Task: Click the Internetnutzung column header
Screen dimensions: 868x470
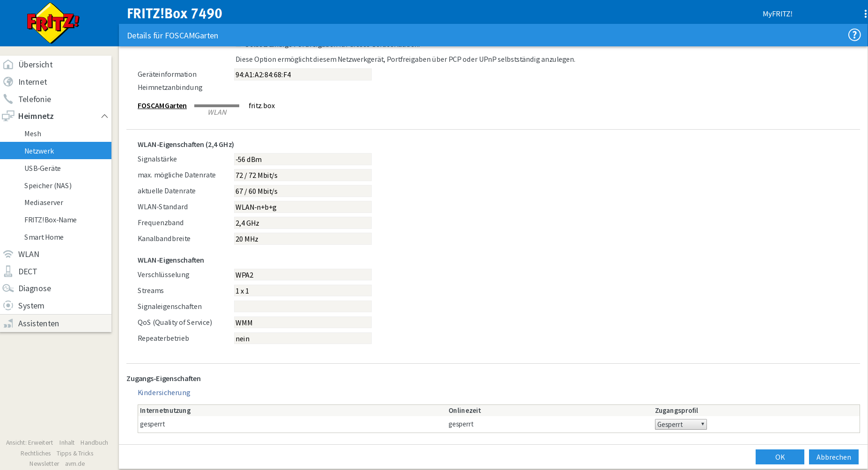Action: (x=165, y=411)
